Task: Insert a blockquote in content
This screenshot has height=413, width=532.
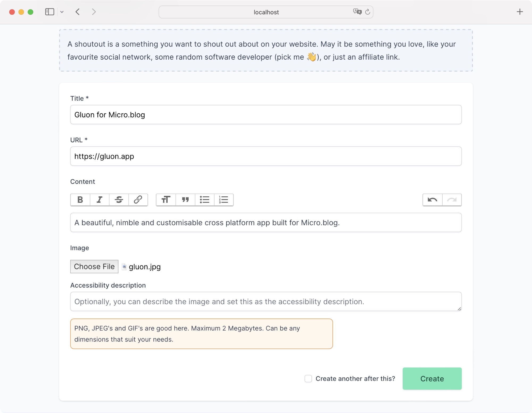Action: 185,200
